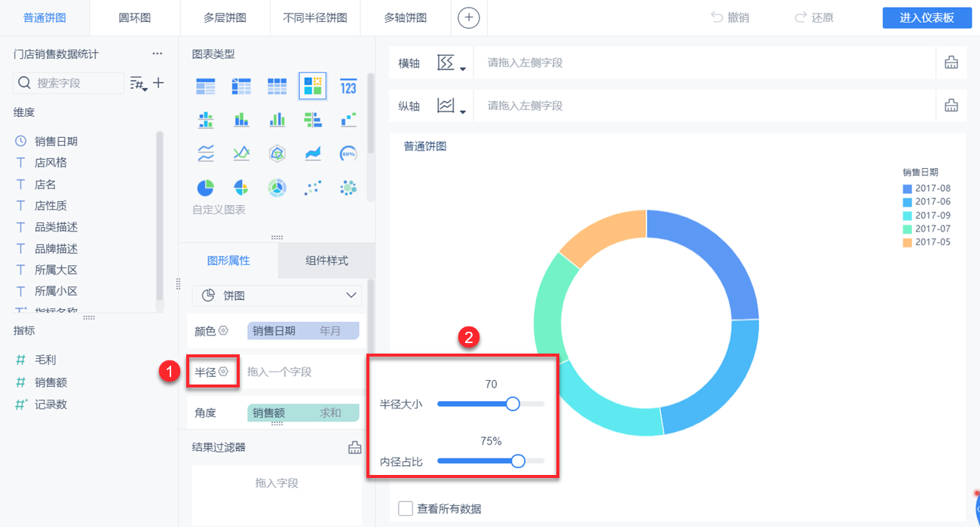Clear the 纵轴 fields with brush icon
Screen dimensions: 980x527
(951, 106)
